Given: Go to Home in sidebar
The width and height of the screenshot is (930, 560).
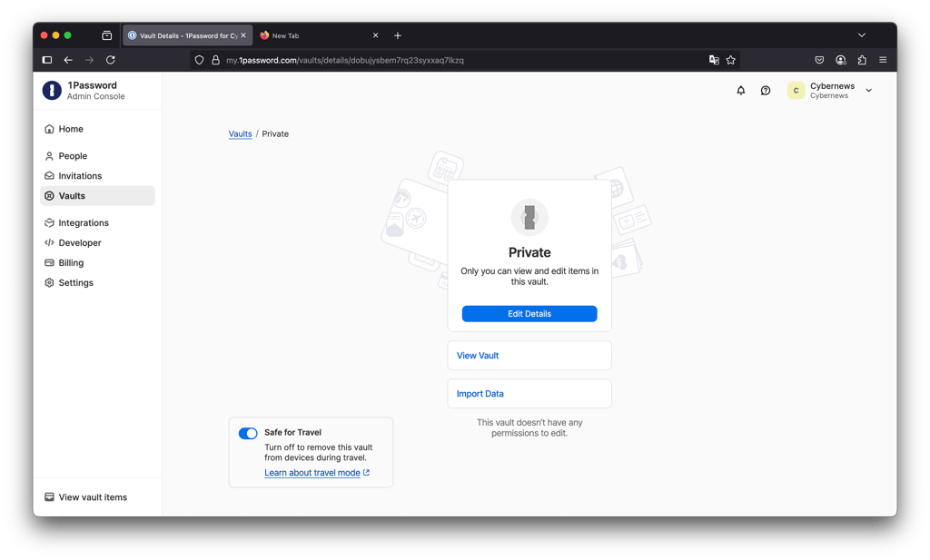Looking at the screenshot, I should tap(97, 129).
